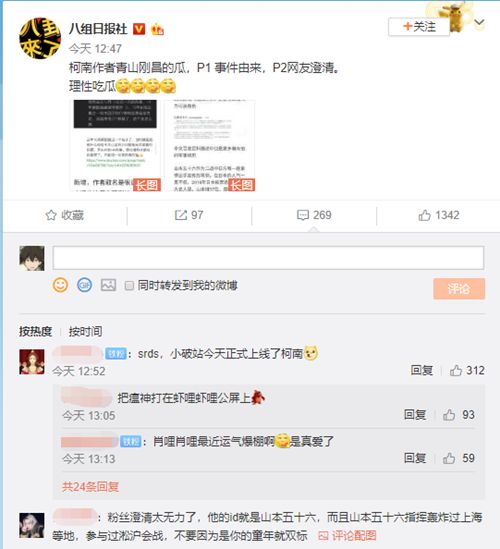This screenshot has height=549, width=500.
Task: Check 同时转发到我的微博 checkbox
Action: pyautogui.click(x=129, y=286)
